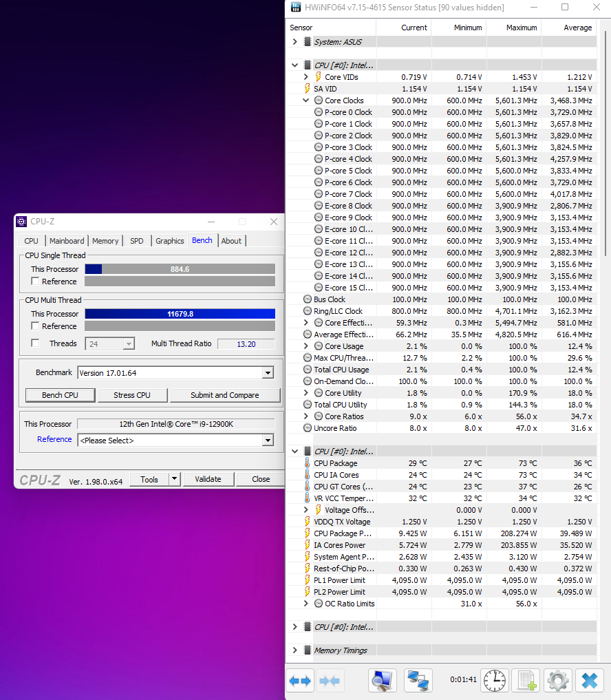Reset the sensor clock timer icon
This screenshot has height=700, width=611.
click(x=495, y=681)
